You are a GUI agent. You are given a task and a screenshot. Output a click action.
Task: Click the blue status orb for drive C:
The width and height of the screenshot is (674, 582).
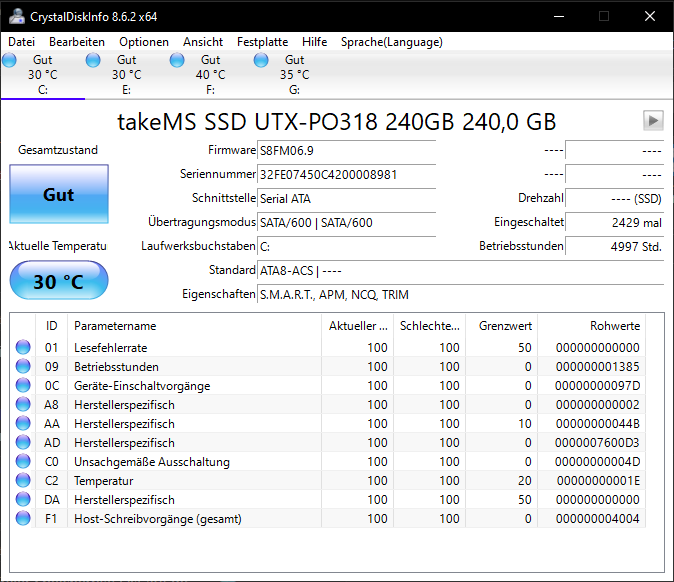click(x=9, y=60)
